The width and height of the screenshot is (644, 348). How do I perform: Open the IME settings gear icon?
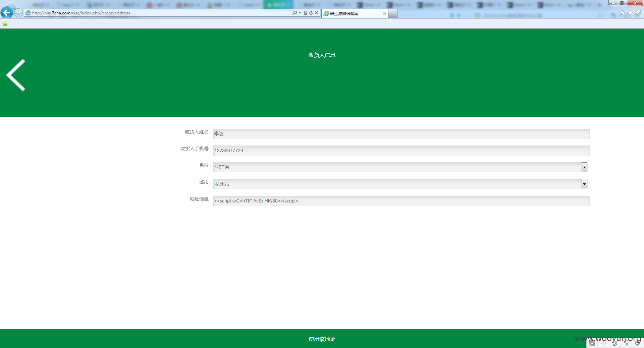(637, 343)
